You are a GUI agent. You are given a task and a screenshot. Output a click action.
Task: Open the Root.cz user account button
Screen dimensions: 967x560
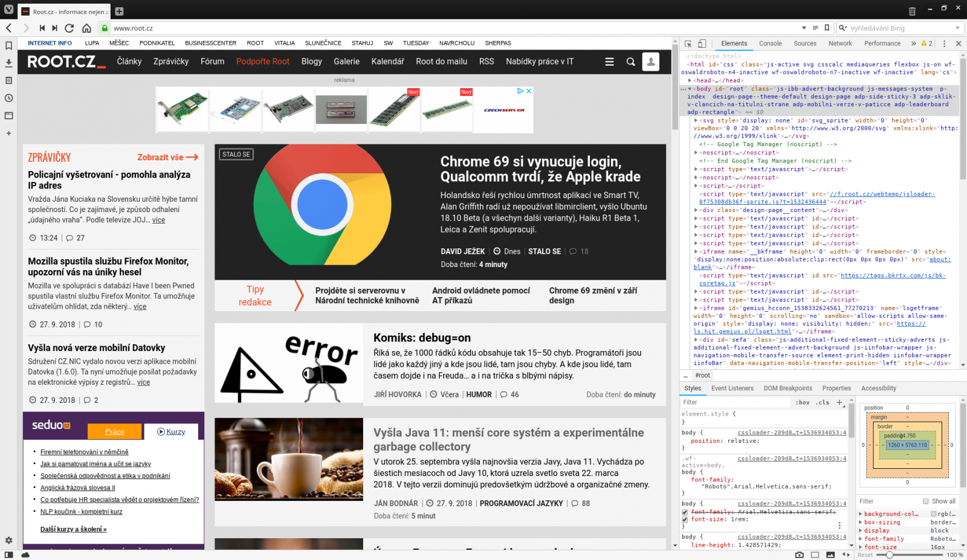650,62
